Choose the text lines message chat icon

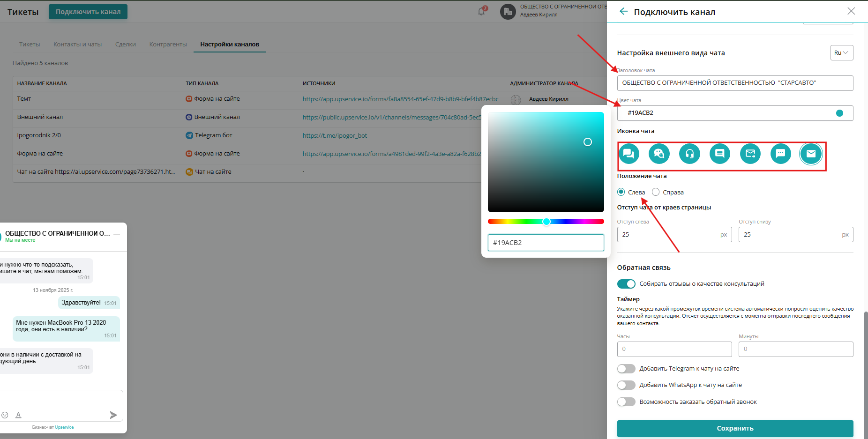720,154
